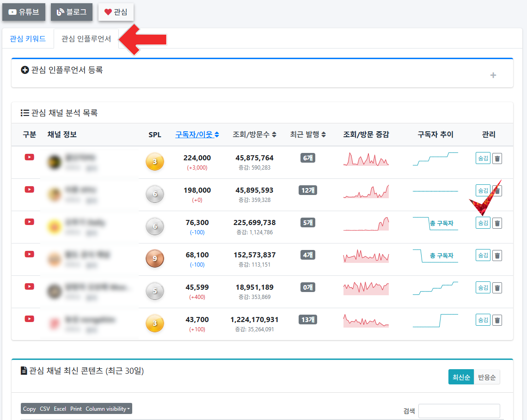
Task: Click the SPL level 9 bronze badge
Action: point(155,258)
